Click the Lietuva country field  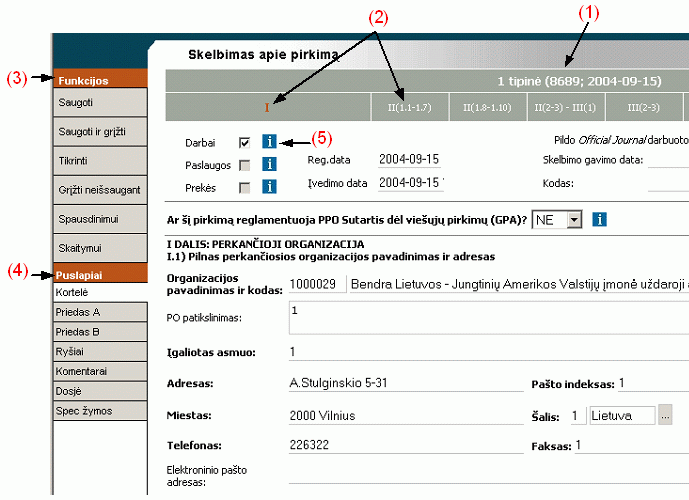click(x=622, y=416)
